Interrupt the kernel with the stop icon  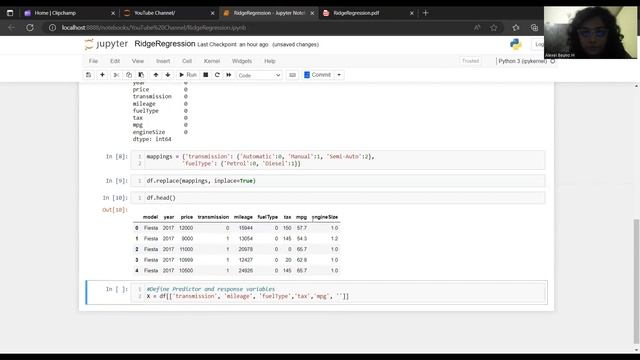point(206,75)
